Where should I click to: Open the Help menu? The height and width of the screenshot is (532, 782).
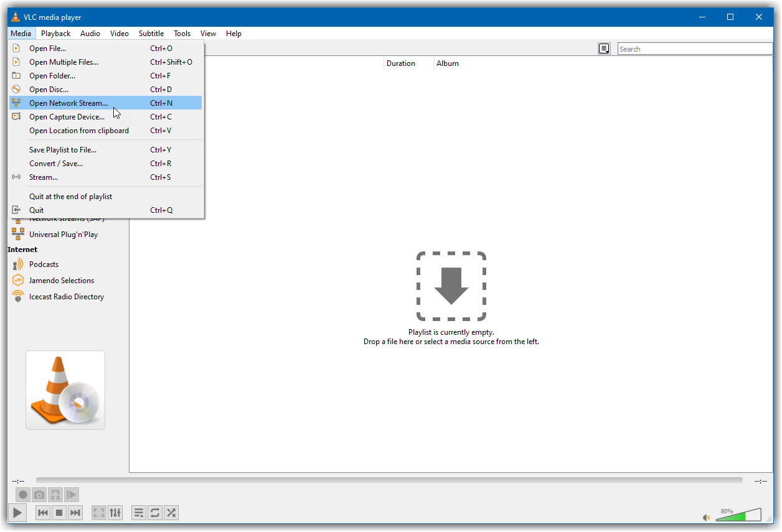click(234, 34)
